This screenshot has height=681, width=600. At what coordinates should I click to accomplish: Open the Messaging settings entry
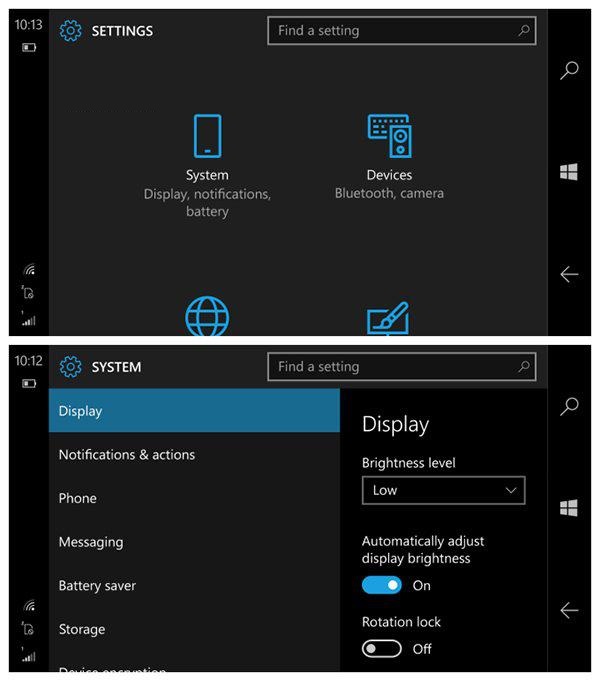[x=194, y=542]
